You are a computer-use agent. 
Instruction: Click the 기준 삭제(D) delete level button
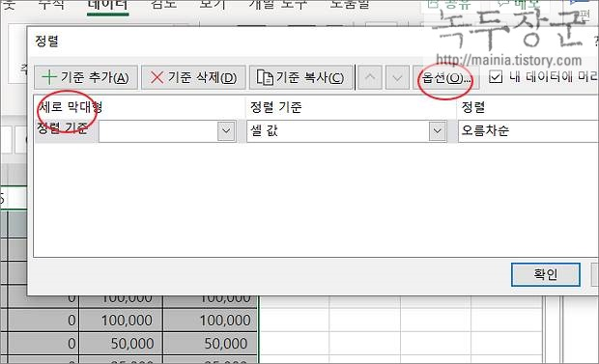(193, 77)
